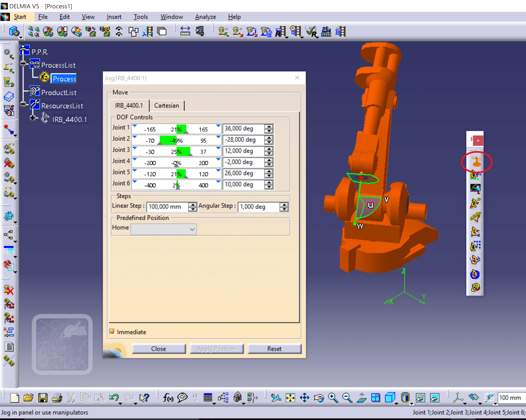This screenshot has width=526, height=420.
Task: Open the Insert menu
Action: [114, 17]
